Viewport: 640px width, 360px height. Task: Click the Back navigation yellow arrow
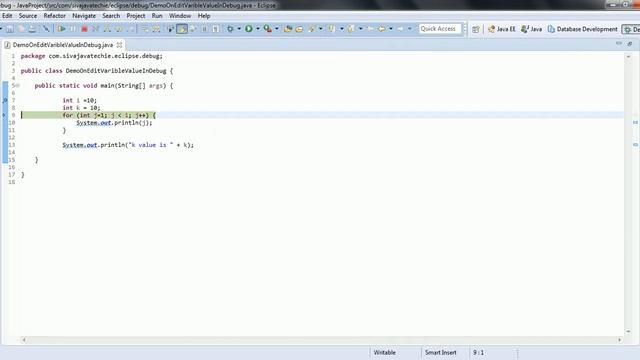(381, 29)
